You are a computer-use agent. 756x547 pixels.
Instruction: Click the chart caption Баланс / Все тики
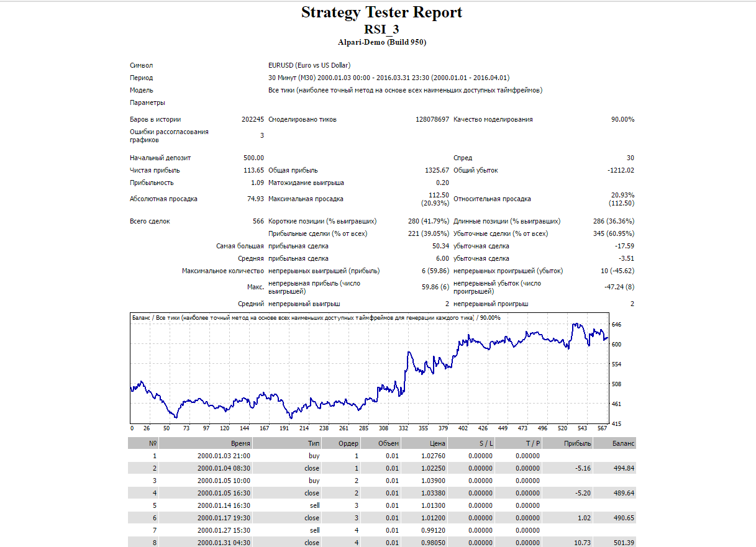point(316,317)
